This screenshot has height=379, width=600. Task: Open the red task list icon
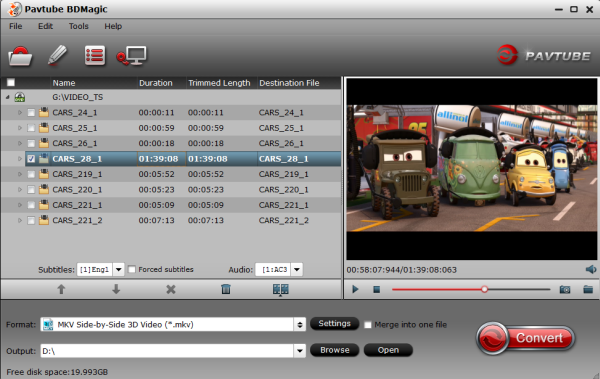[x=95, y=56]
